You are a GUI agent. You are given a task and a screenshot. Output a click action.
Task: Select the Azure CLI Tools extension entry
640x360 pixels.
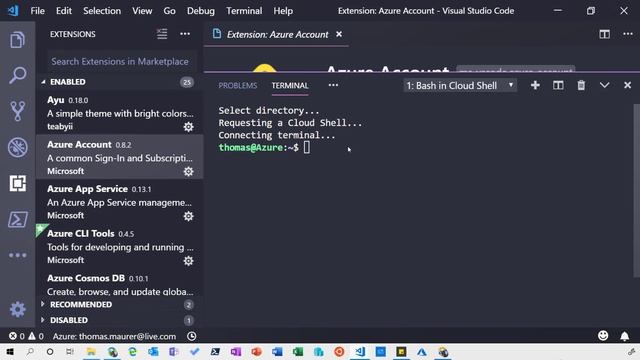point(120,246)
